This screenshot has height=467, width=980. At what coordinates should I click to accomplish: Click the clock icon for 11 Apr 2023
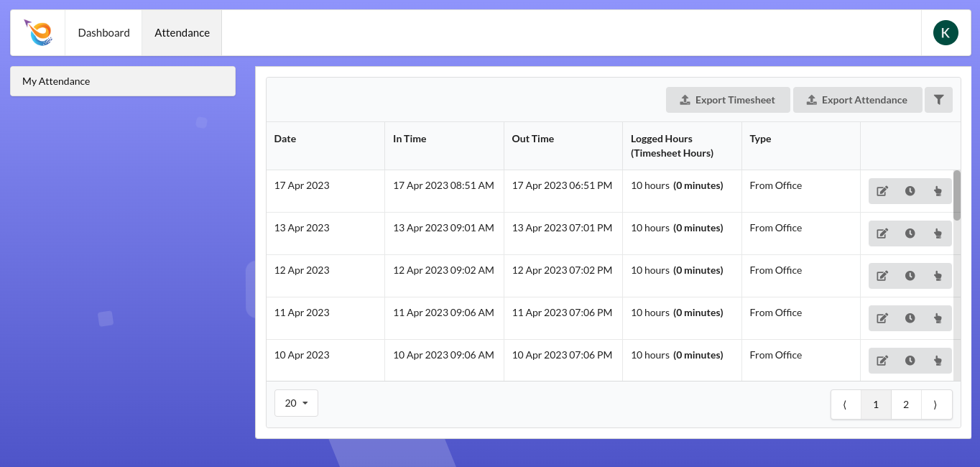pos(910,318)
